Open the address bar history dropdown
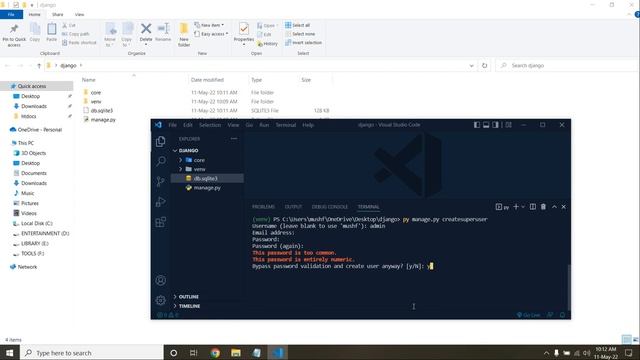Screen dimensions: 640x360 click(x=471, y=65)
